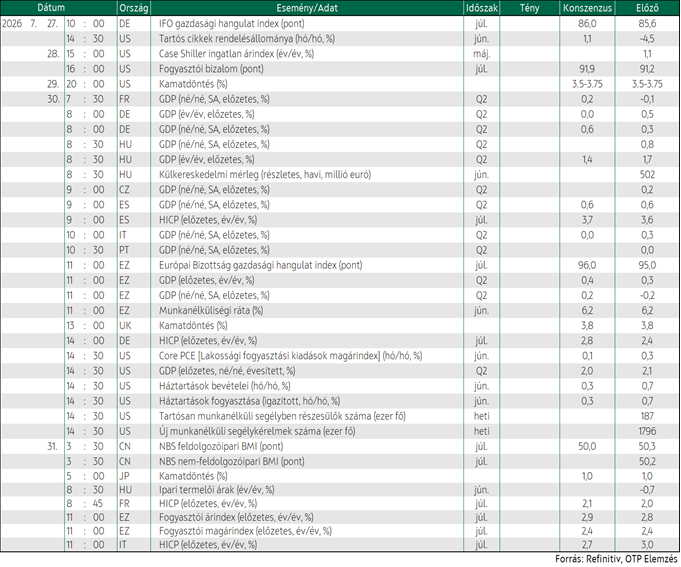
Task: Click the Esemény/Adat column header
Action: [307, 8]
